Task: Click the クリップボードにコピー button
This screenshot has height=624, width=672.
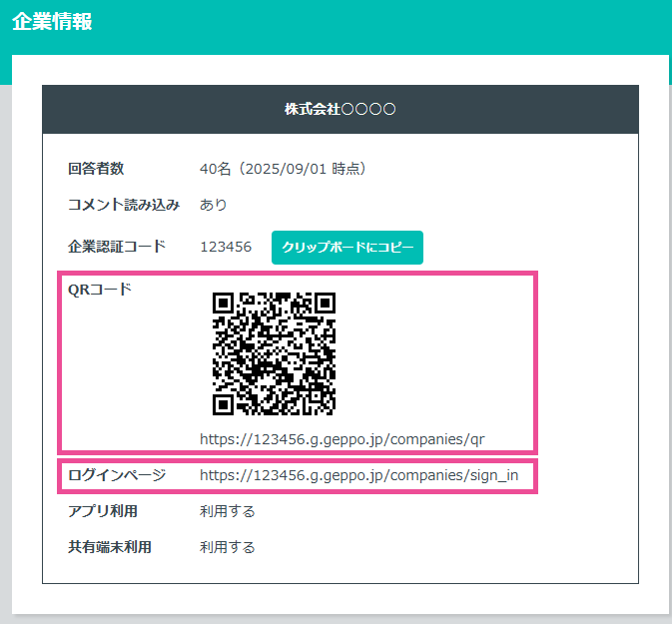Action: click(x=347, y=248)
